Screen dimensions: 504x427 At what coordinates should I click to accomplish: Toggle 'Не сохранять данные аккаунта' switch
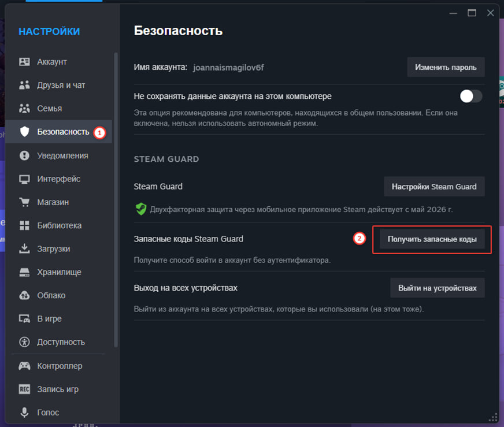pyautogui.click(x=471, y=96)
